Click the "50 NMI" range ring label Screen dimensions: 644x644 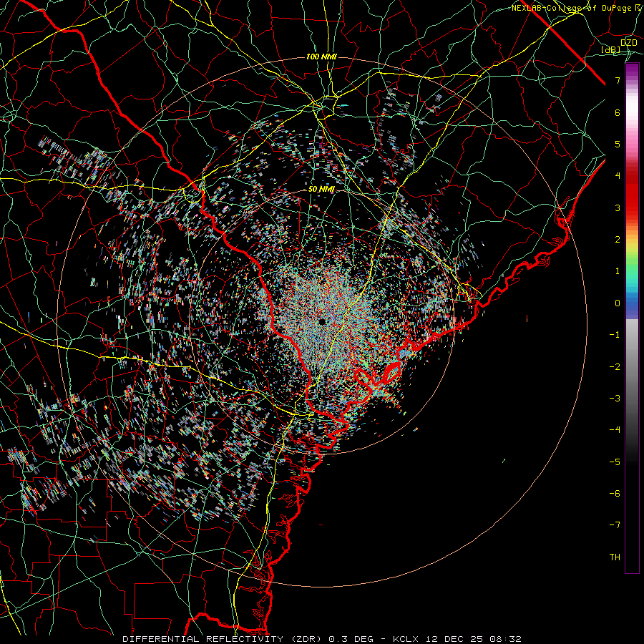(321, 190)
